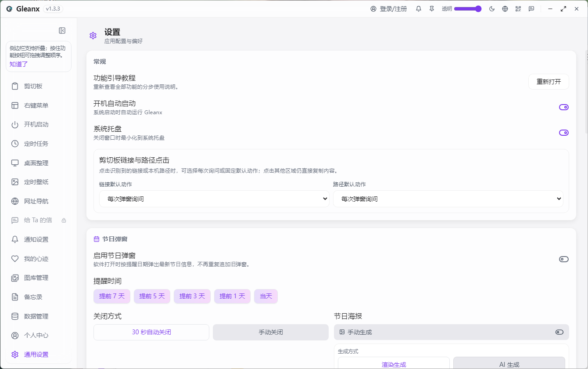Toggle 提前 7 天 reminder chip
Viewport: 588px width, 369px height.
[x=112, y=296]
